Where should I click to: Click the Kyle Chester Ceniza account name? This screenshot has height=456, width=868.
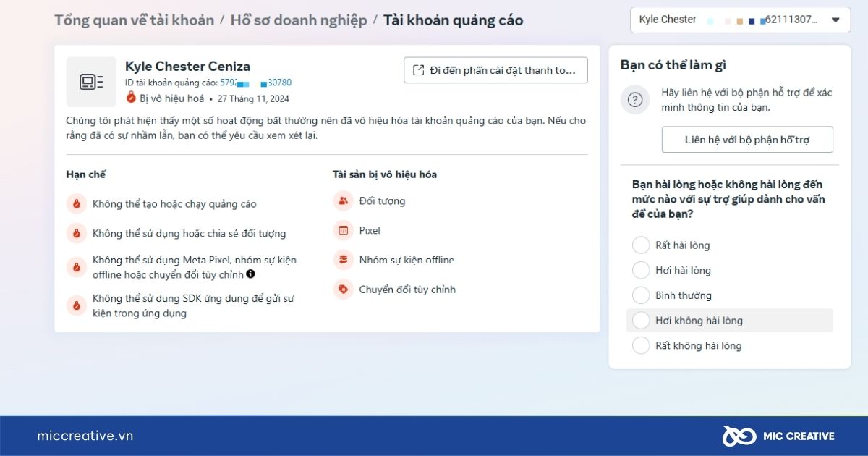pyautogui.click(x=188, y=67)
